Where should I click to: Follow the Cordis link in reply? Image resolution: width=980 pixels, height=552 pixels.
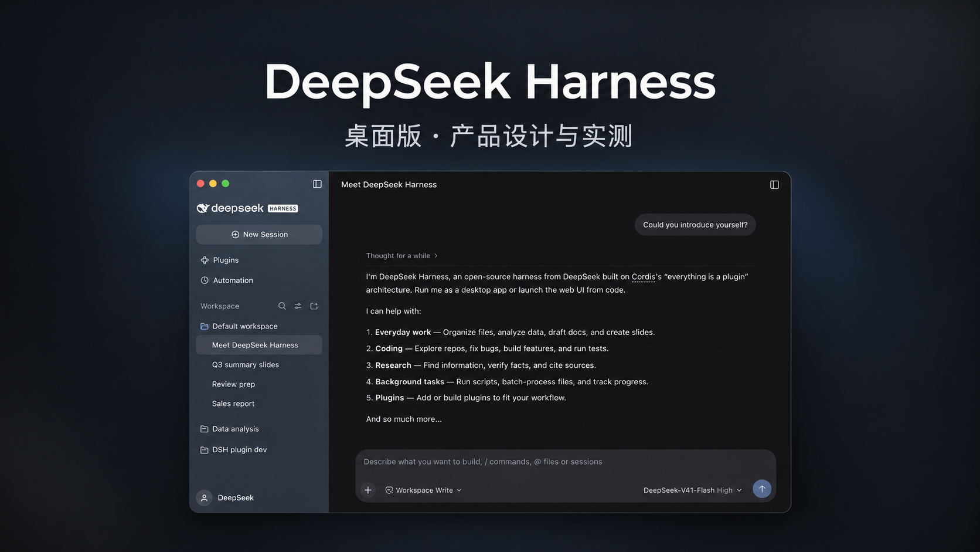pos(643,277)
